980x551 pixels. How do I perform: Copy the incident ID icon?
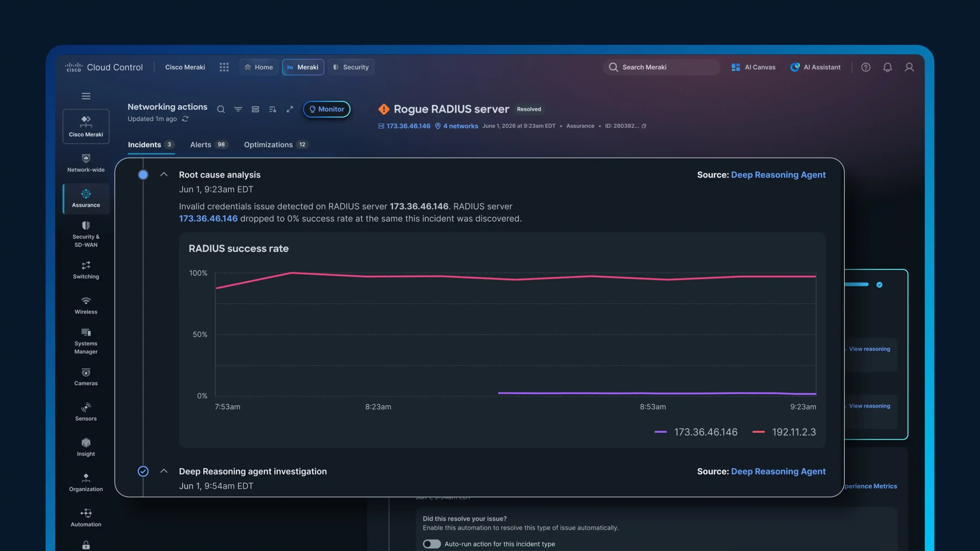[644, 126]
